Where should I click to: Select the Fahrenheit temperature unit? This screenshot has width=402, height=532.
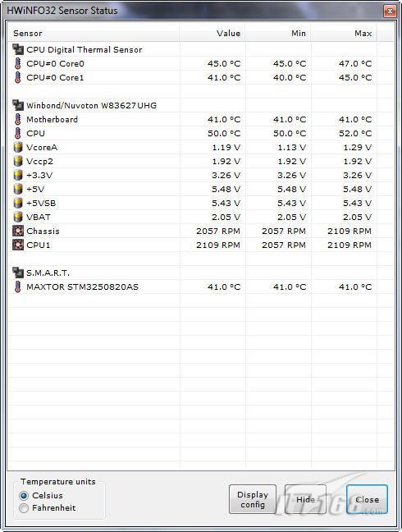point(24,508)
